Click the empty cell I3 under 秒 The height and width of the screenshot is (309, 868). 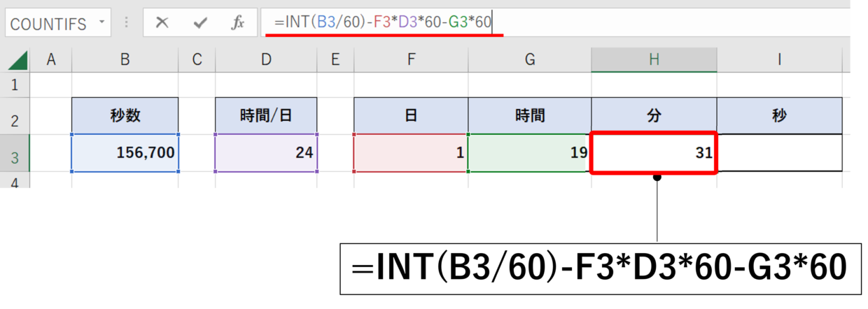pyautogui.click(x=779, y=152)
